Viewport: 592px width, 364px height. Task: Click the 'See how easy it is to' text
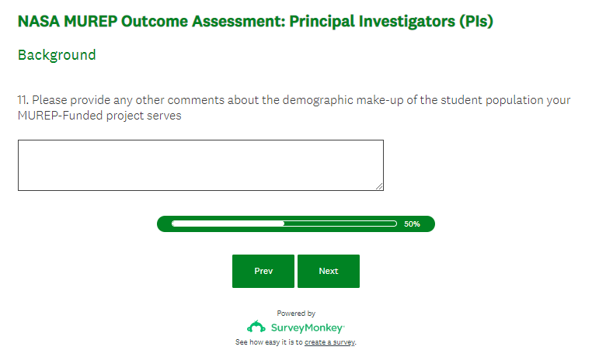tap(269, 342)
